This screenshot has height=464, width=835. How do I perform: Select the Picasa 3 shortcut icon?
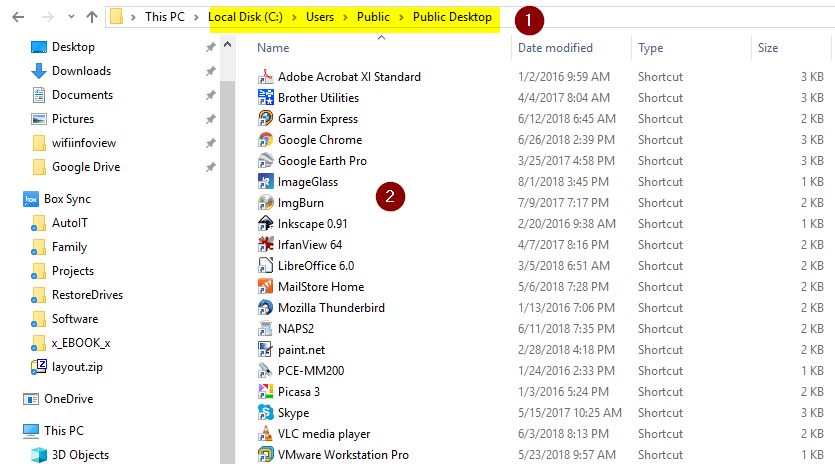265,392
